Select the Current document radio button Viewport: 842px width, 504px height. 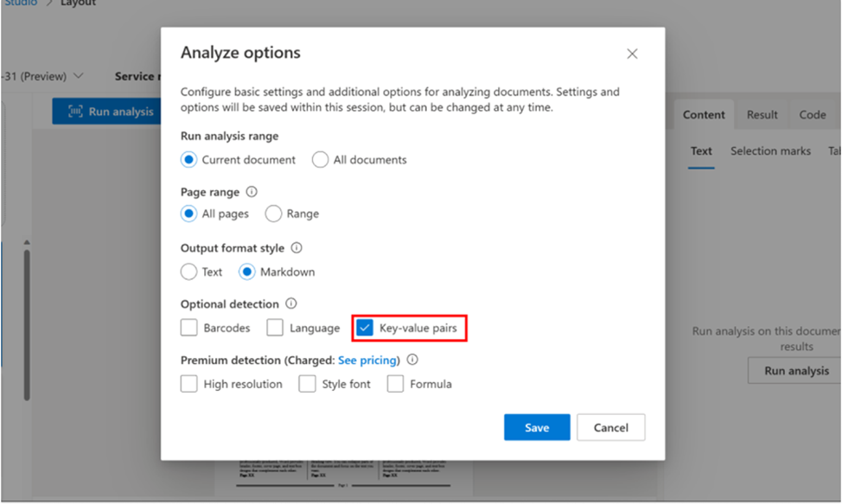(x=188, y=160)
